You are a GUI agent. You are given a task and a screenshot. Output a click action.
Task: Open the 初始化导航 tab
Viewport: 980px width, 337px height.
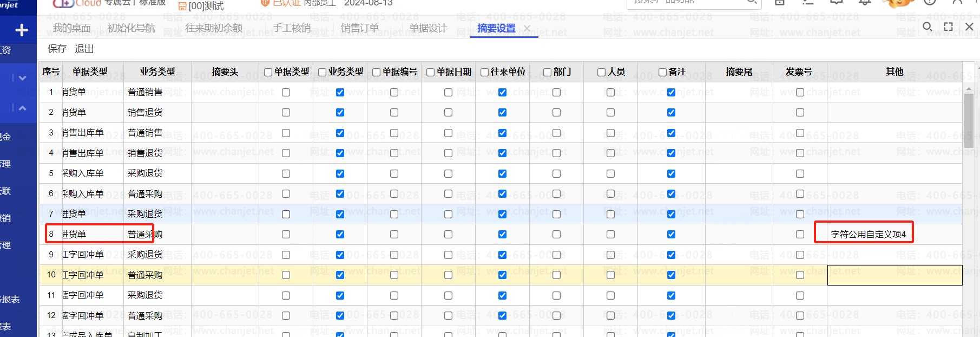131,28
